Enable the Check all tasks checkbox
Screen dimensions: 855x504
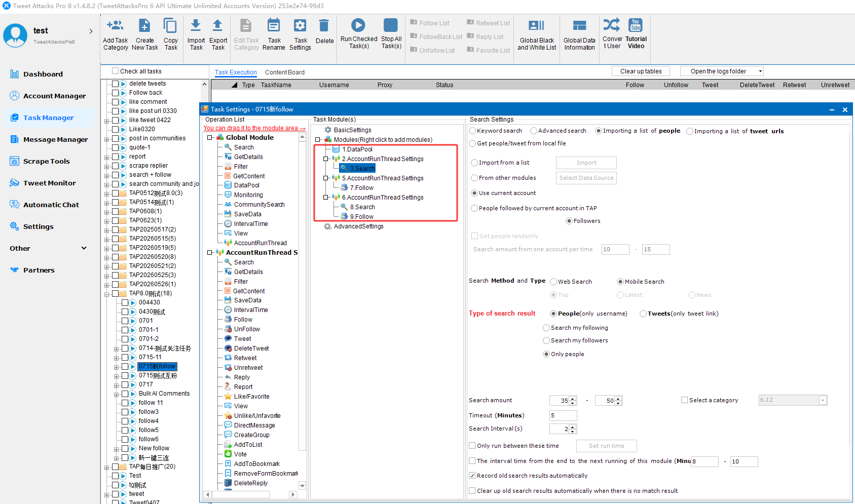coord(116,71)
